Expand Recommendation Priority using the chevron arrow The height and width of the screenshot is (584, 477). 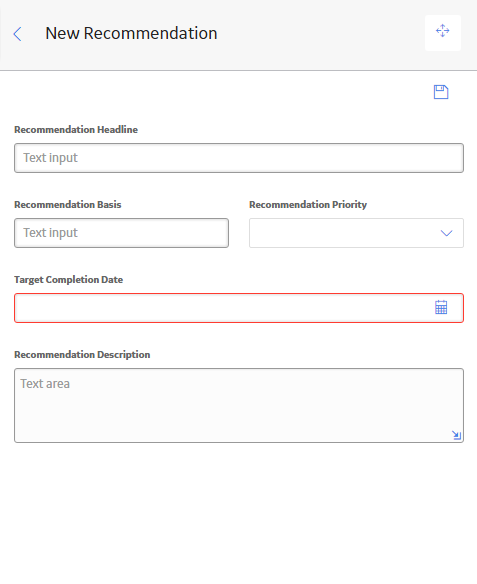[446, 233]
